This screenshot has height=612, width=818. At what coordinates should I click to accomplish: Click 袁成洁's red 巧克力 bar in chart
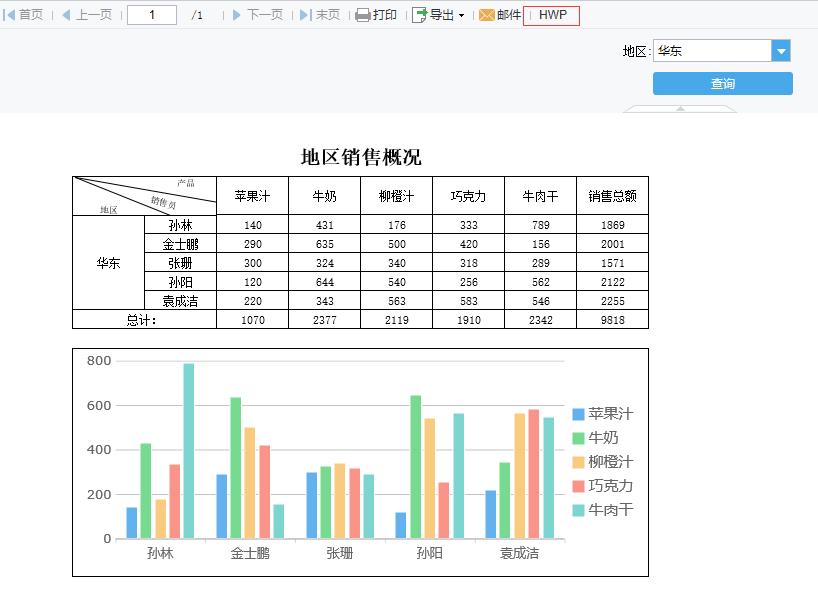[x=534, y=474]
